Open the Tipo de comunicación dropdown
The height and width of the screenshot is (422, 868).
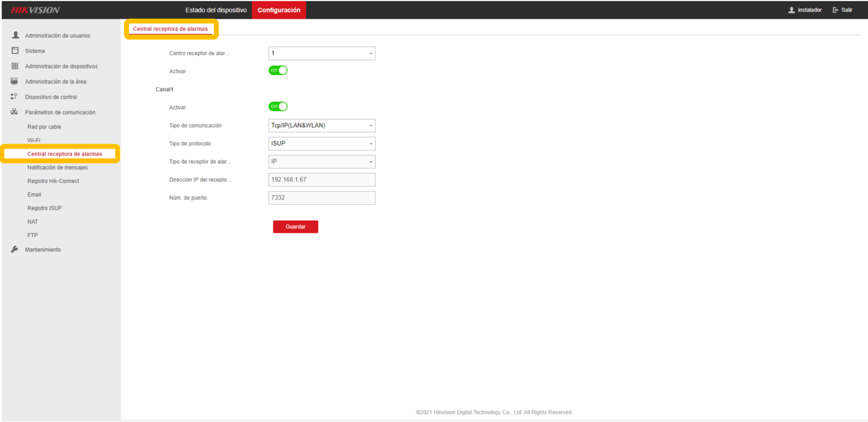coord(322,126)
